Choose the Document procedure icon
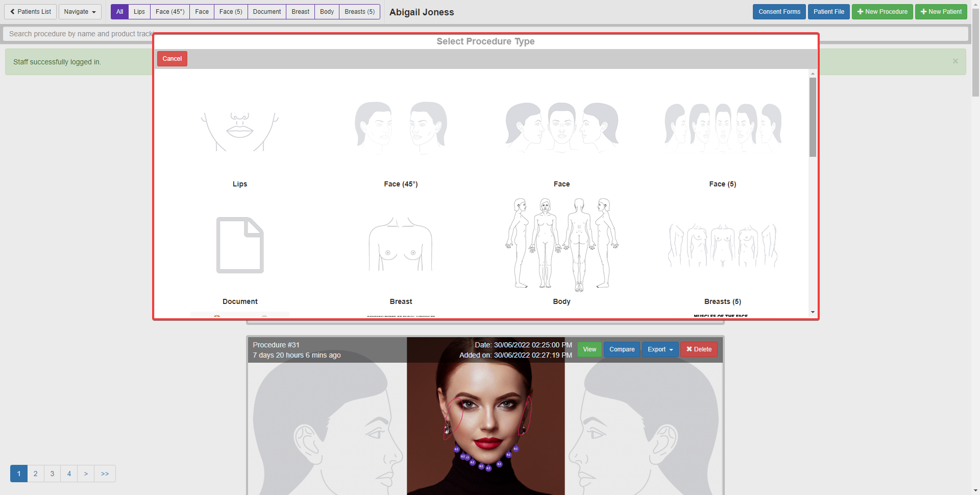Screen dimensions: 980x495 pyautogui.click(x=240, y=245)
